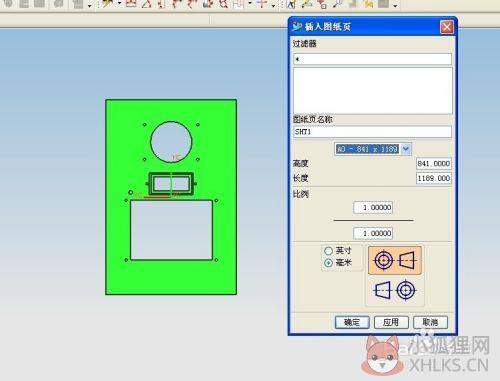Click the filter text field containing the asterisk
This screenshot has height=381, width=500.
point(372,59)
